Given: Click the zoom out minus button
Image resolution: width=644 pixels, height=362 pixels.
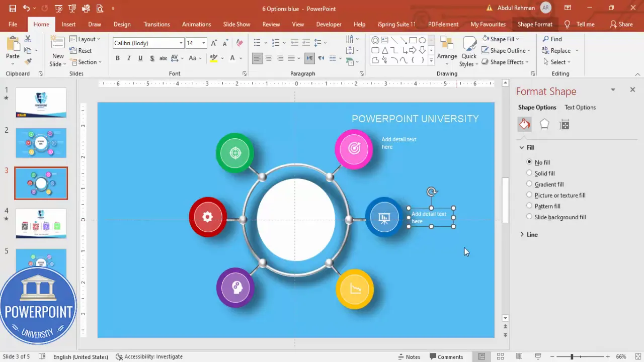Looking at the screenshot, I should (x=553, y=356).
